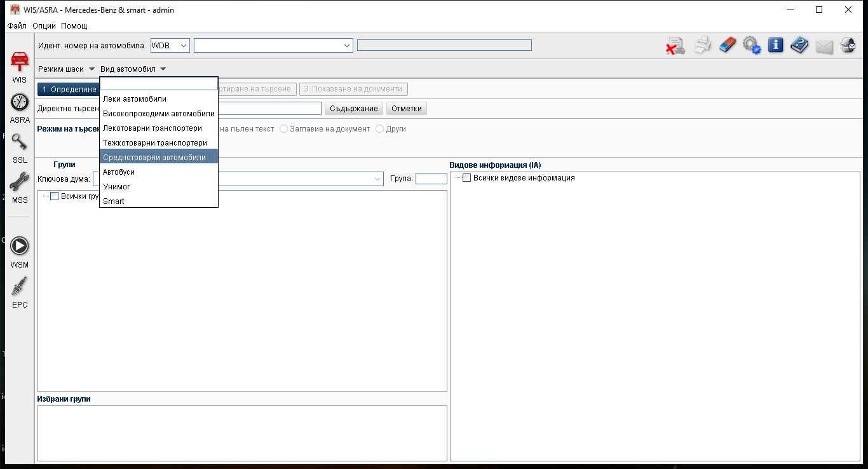Screen dimensions: 868x469
Task: Open settings via the gears icon
Action: tap(752, 45)
